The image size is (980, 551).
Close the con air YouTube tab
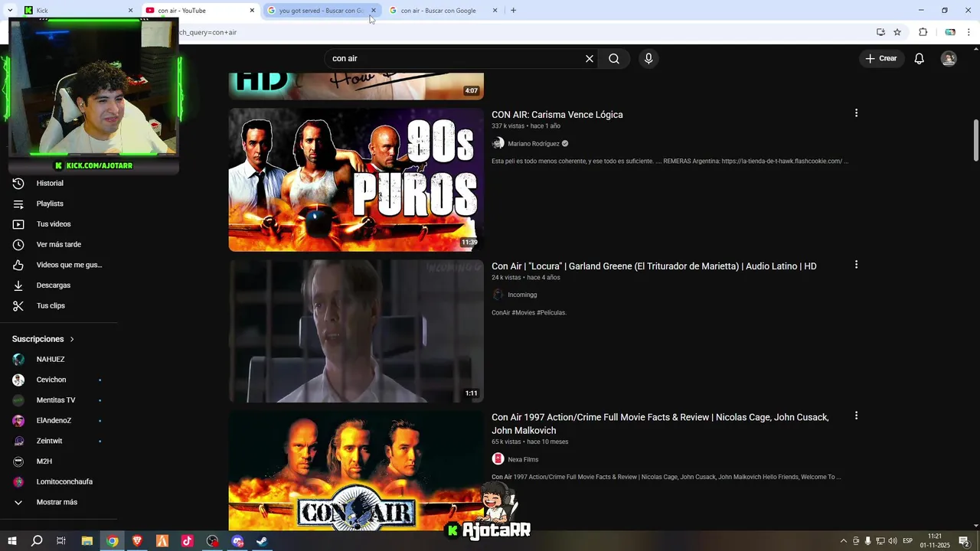[x=252, y=11]
